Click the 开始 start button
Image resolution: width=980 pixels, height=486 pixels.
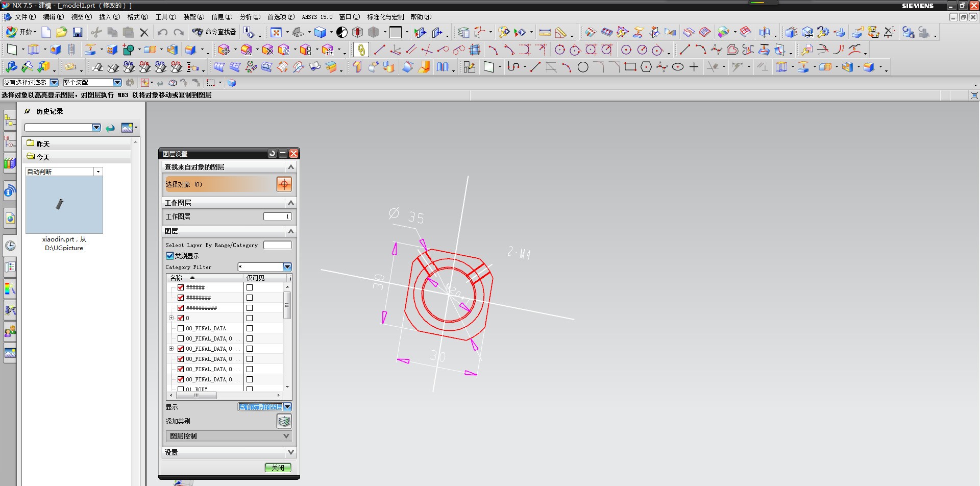pyautogui.click(x=20, y=32)
